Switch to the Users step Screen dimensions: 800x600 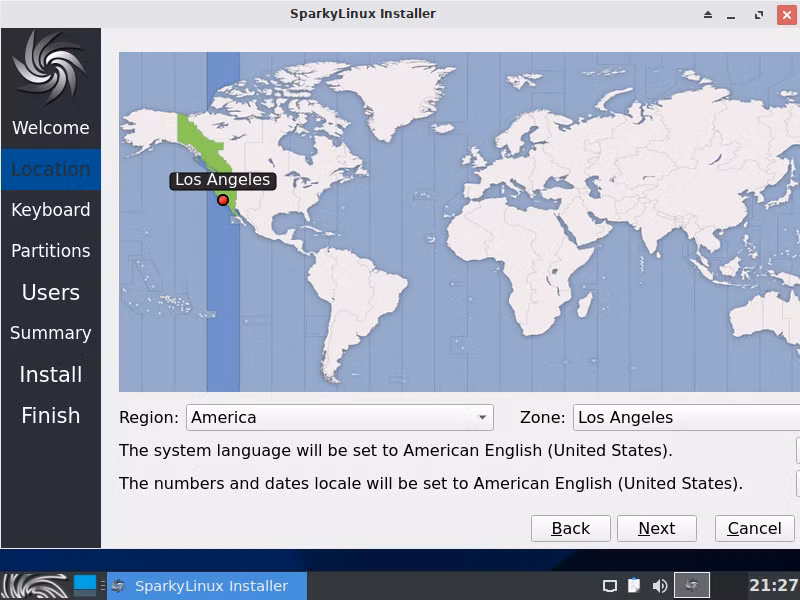pyautogui.click(x=51, y=292)
